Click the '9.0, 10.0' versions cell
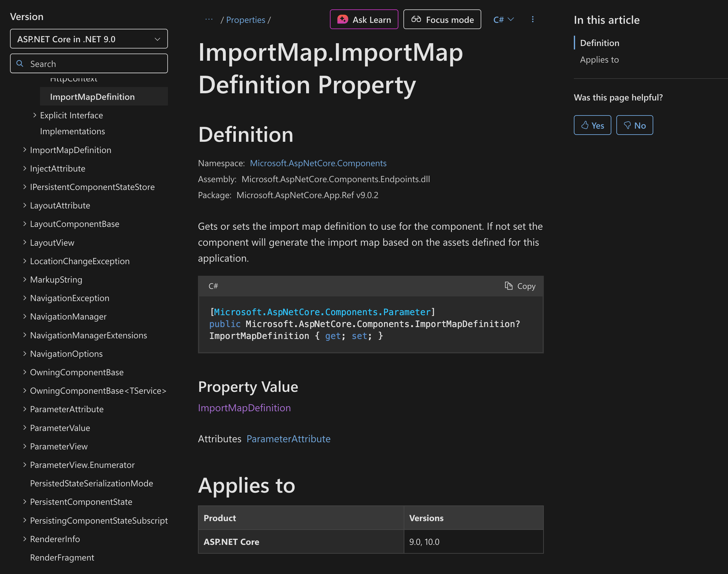This screenshot has width=728, height=574. (473, 542)
